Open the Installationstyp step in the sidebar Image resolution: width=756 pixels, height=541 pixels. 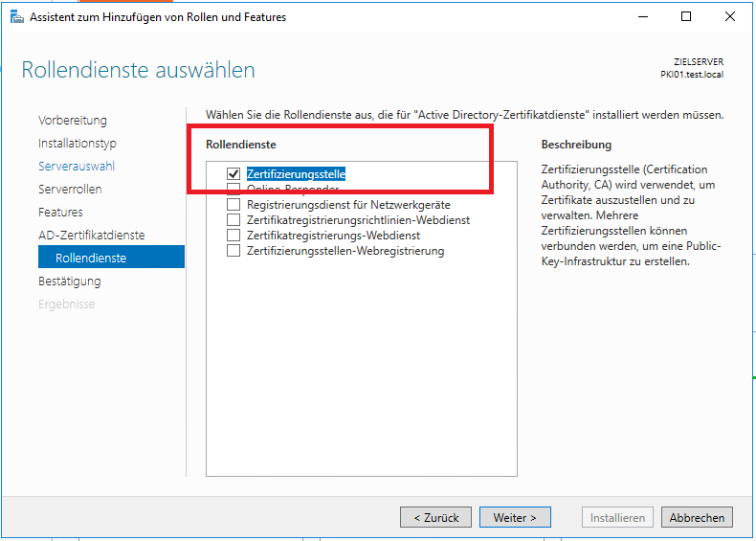tap(78, 144)
